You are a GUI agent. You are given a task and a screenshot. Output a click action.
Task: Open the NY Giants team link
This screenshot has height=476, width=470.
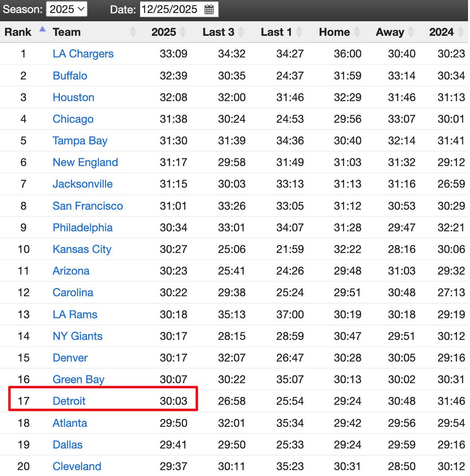pyautogui.click(x=77, y=336)
